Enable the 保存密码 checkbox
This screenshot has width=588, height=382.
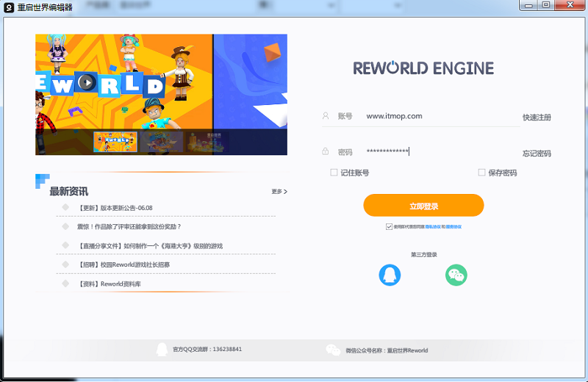[x=482, y=173]
